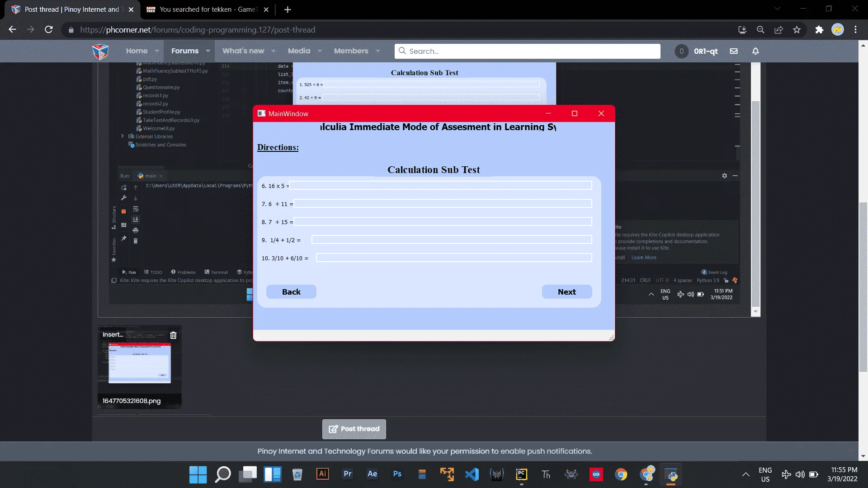Open the alerts bell icon

(755, 51)
